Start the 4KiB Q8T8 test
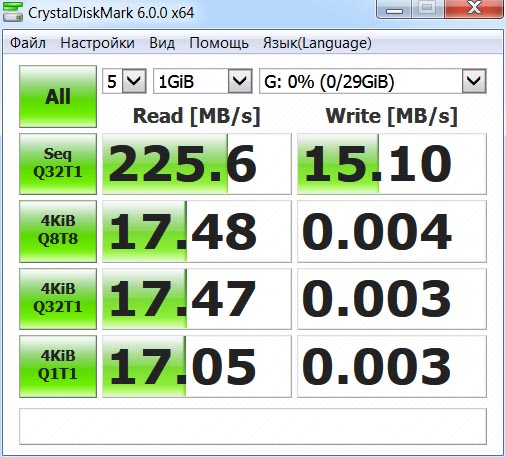The height and width of the screenshot is (458, 506). coord(58,231)
